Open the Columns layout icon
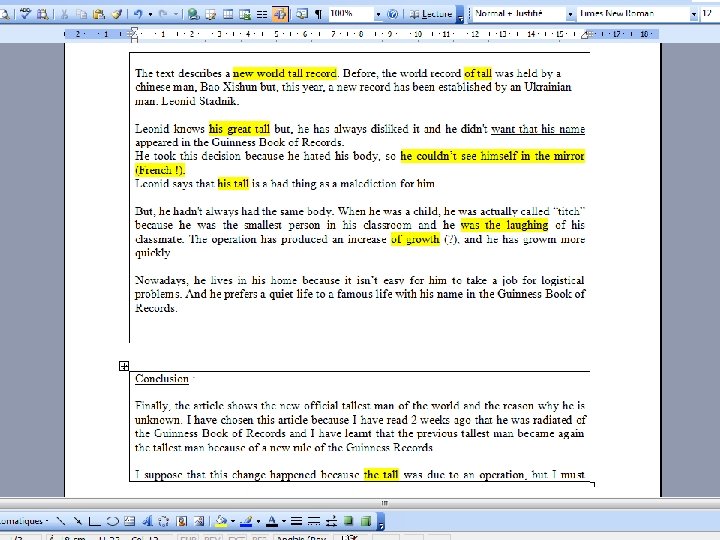720x540 pixels. coord(262,14)
